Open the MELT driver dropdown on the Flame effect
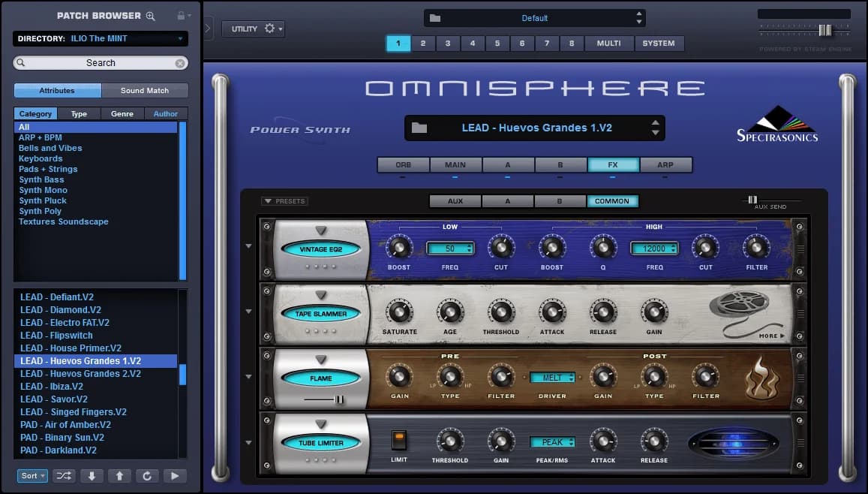The image size is (868, 494). [x=553, y=378]
